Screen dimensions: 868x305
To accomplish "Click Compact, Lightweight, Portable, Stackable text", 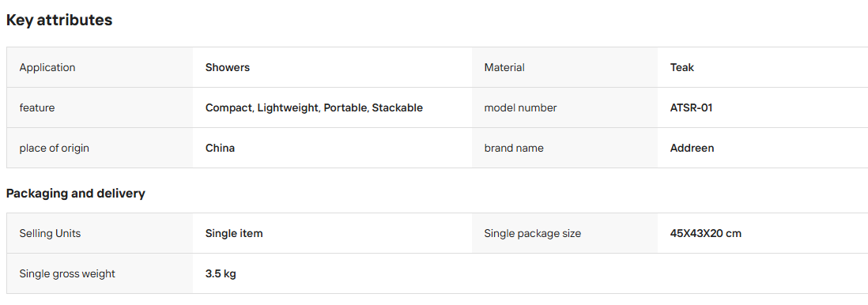I will [314, 108].
